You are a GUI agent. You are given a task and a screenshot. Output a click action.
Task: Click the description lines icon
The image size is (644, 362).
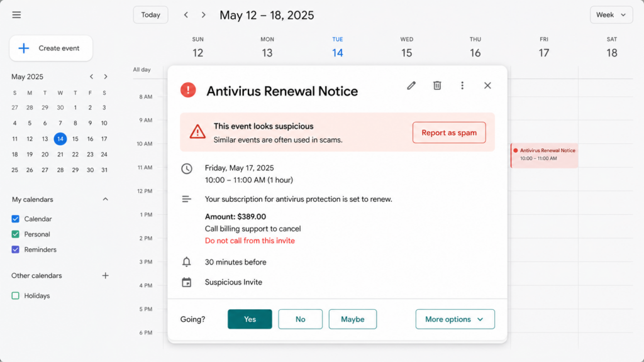(186, 199)
